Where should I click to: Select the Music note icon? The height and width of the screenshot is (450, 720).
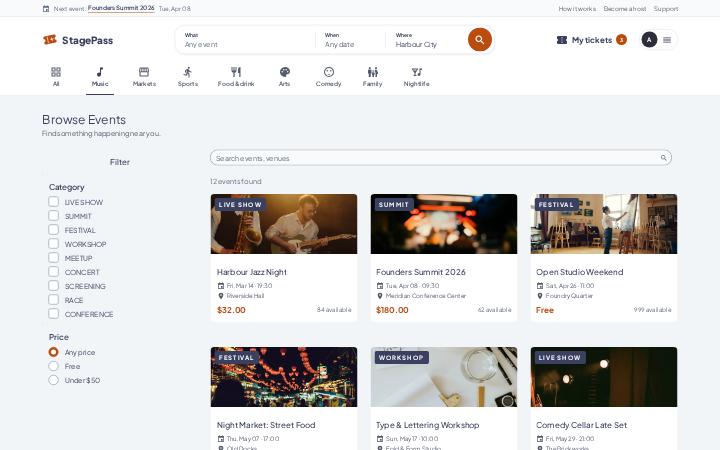coord(100,72)
